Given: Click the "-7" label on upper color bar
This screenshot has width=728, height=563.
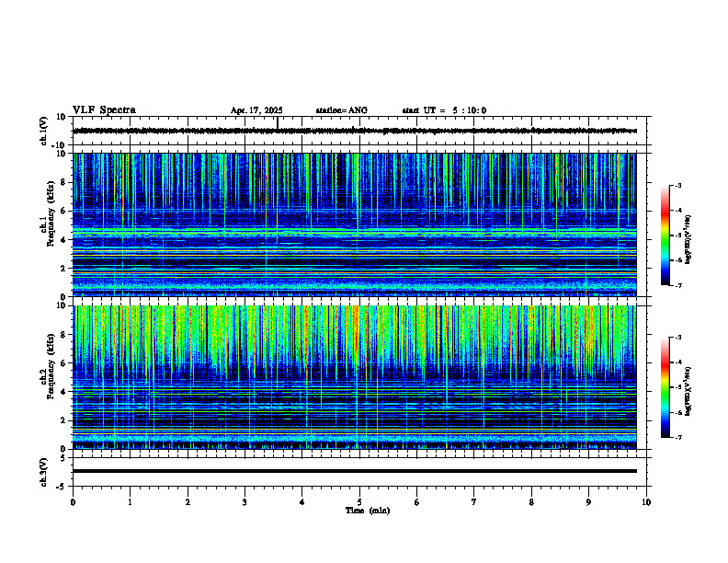Looking at the screenshot, I should point(677,285).
